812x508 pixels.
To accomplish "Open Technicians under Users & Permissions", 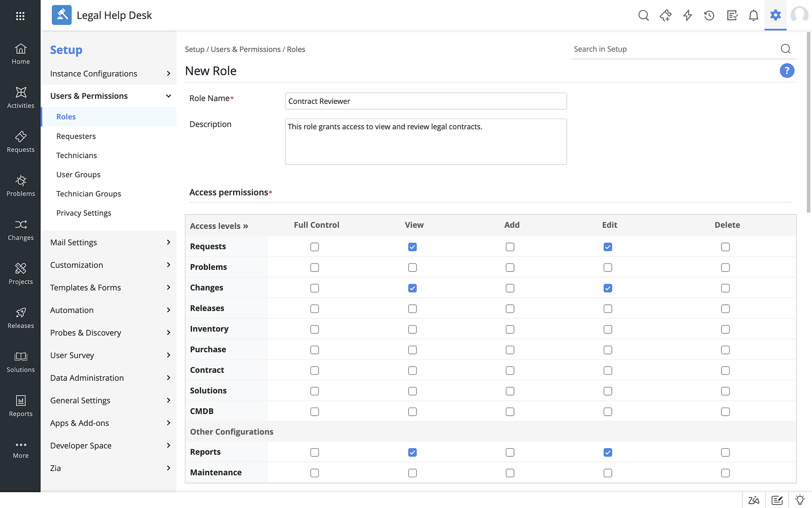I will click(x=77, y=155).
